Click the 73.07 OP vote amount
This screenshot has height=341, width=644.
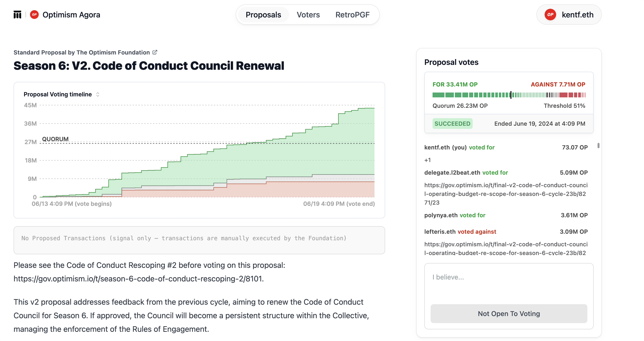tap(575, 147)
